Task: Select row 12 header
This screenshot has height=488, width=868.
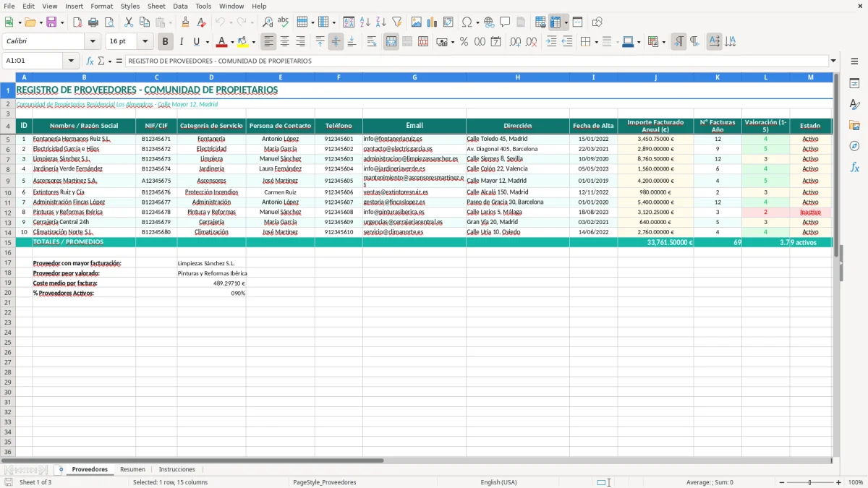Action: [x=8, y=213]
